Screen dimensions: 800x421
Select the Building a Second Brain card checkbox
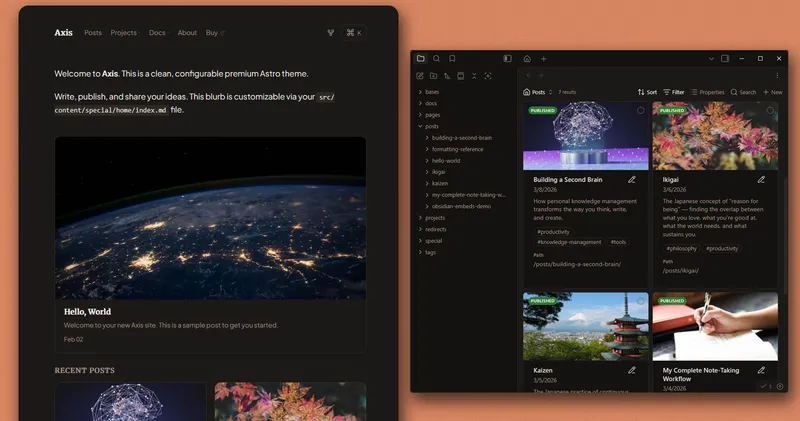pyautogui.click(x=640, y=110)
